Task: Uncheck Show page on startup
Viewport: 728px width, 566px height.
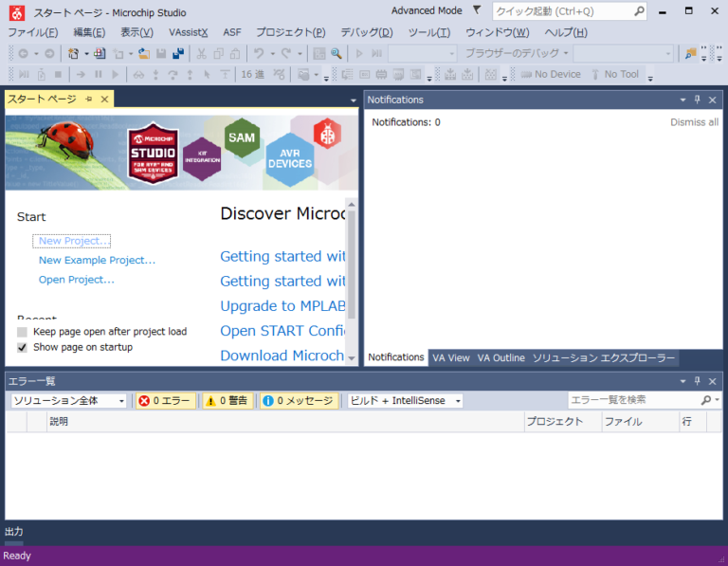Action: [x=23, y=347]
